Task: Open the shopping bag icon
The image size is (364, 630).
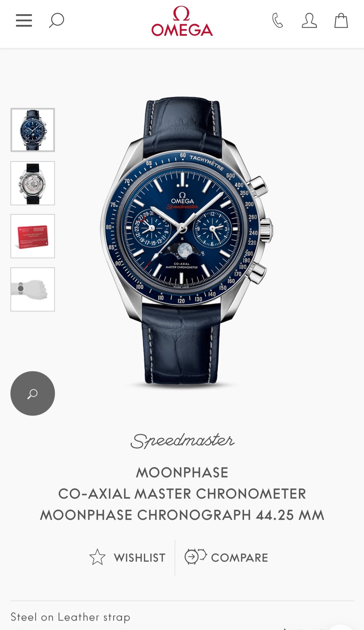Action: coord(341,20)
